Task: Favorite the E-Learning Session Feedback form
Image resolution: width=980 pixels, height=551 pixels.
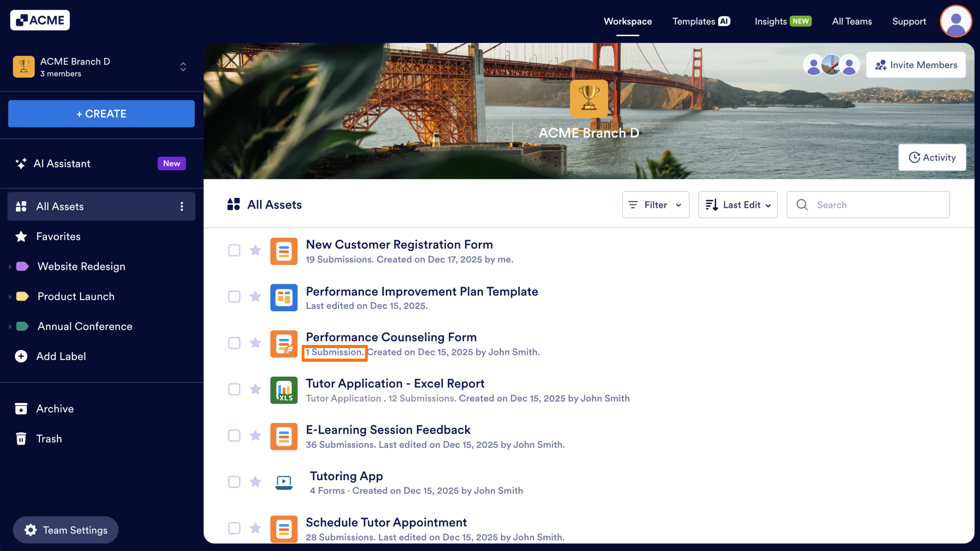Action: point(255,436)
